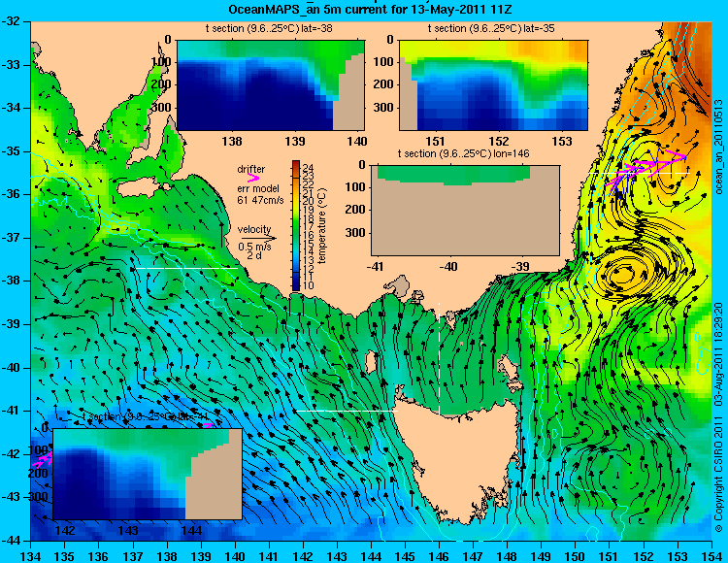Click the "drifter" legend label
This screenshot has height=563, width=728.
(x=250, y=170)
